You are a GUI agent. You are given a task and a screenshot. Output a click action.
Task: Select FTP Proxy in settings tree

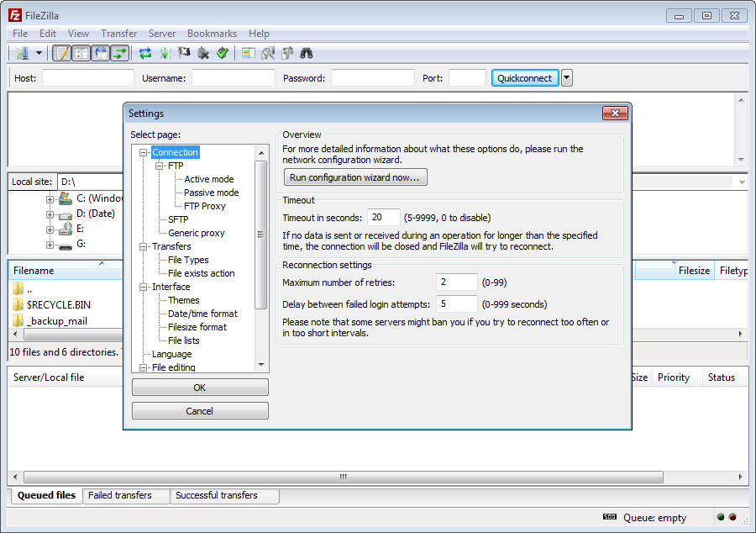(204, 206)
